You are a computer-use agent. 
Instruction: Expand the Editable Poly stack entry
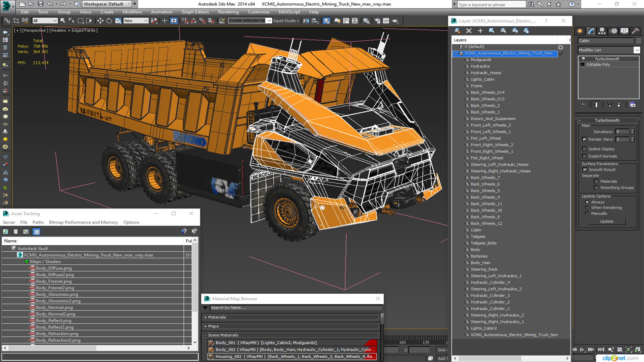(x=583, y=64)
